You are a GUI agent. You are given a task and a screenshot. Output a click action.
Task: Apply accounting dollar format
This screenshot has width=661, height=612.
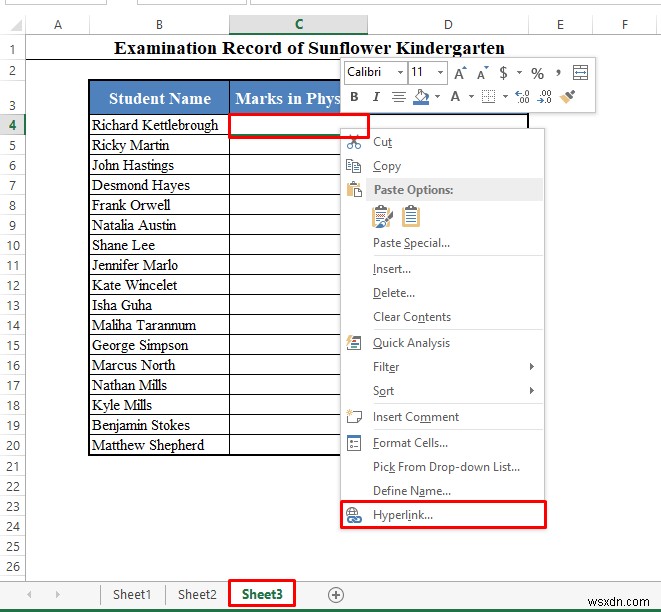point(503,73)
